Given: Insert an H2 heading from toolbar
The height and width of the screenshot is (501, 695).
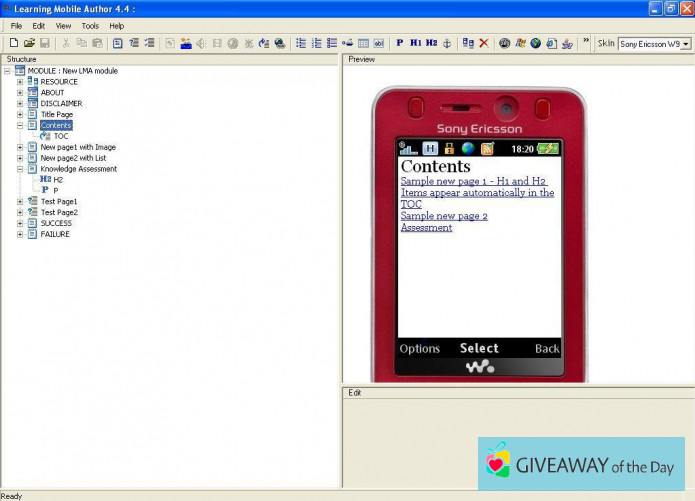Looking at the screenshot, I should [x=431, y=43].
